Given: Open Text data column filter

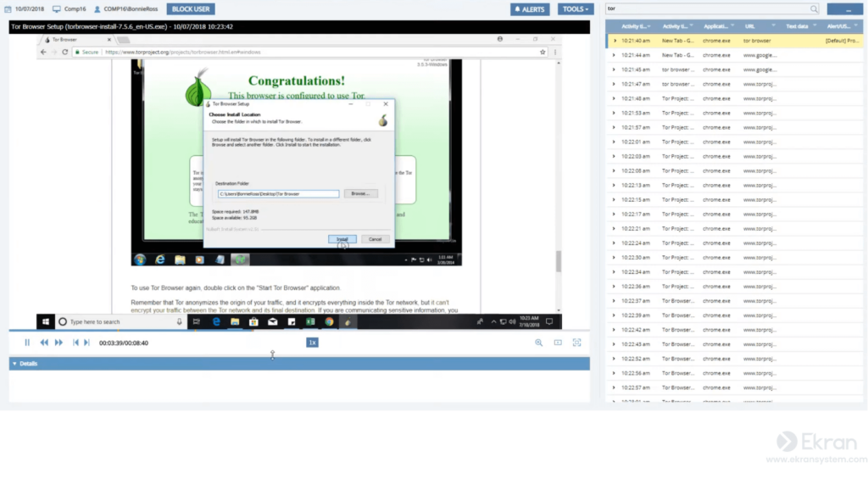Looking at the screenshot, I should pos(815,26).
